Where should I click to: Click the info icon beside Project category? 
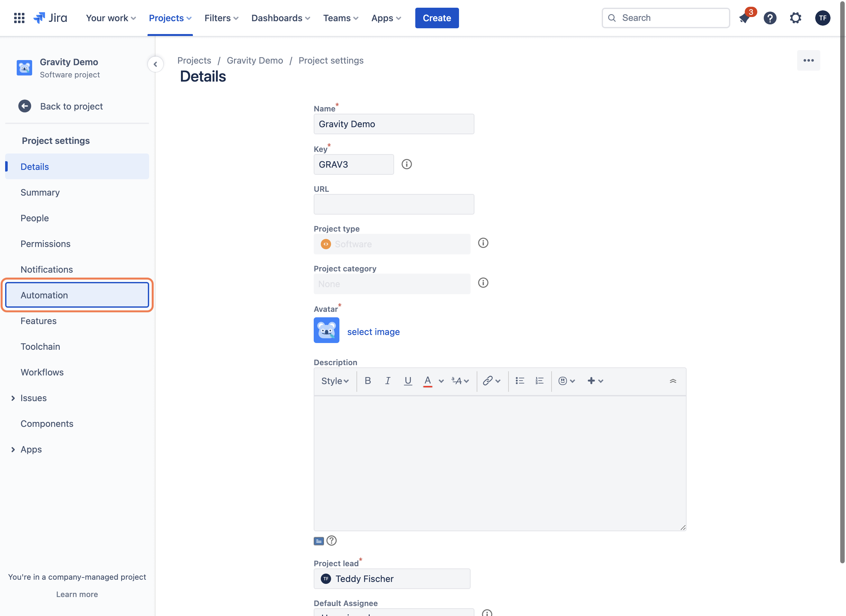pos(483,283)
